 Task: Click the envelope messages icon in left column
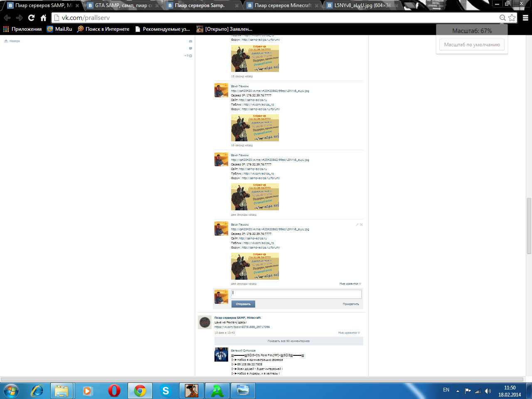click(x=190, y=41)
